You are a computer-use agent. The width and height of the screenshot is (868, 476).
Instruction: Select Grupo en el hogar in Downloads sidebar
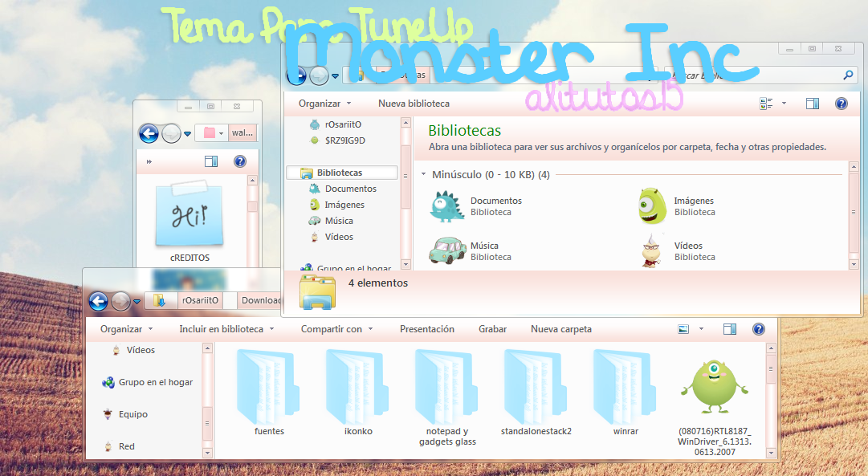[156, 382]
